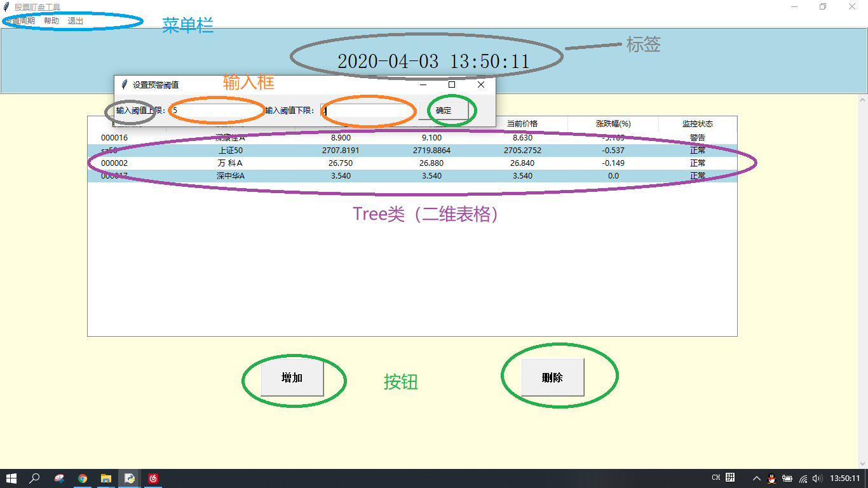Click the 删除 button

pos(552,377)
